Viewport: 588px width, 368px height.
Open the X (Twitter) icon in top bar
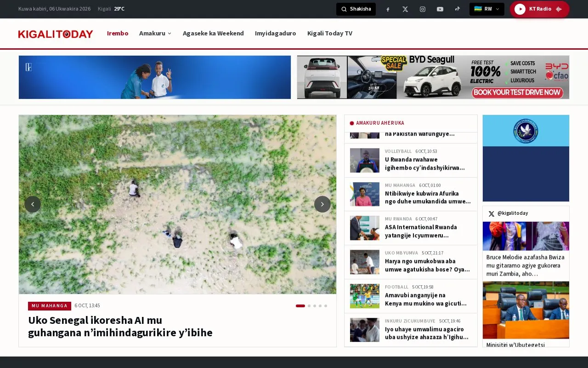[x=405, y=9]
